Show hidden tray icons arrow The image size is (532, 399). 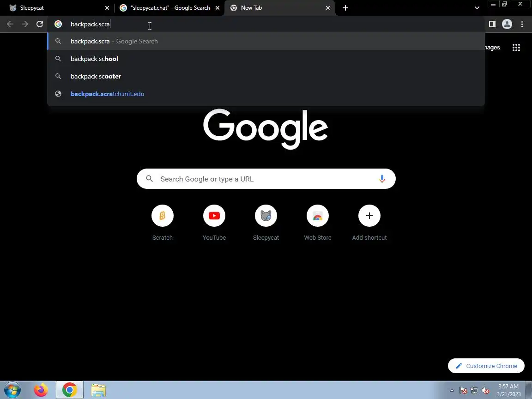click(452, 391)
